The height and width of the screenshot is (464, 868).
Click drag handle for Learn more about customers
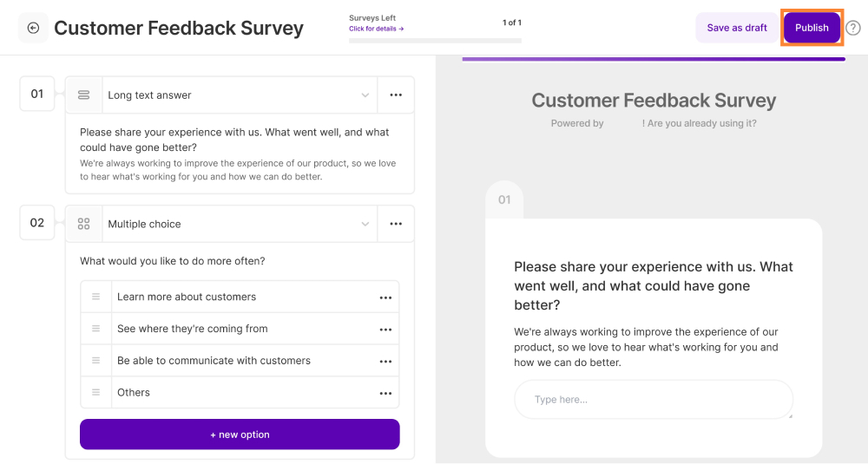[96, 297]
